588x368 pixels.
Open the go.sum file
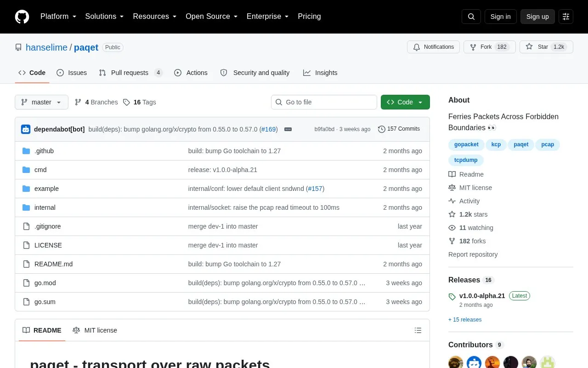pos(45,302)
